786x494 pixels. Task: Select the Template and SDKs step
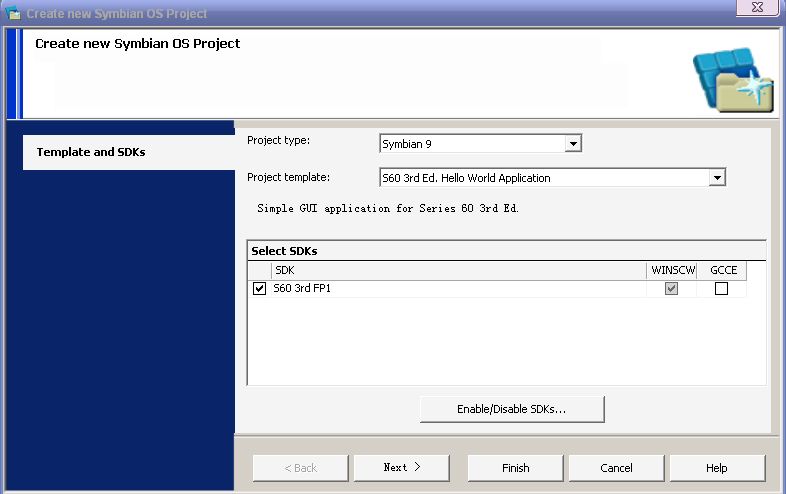(x=129, y=152)
